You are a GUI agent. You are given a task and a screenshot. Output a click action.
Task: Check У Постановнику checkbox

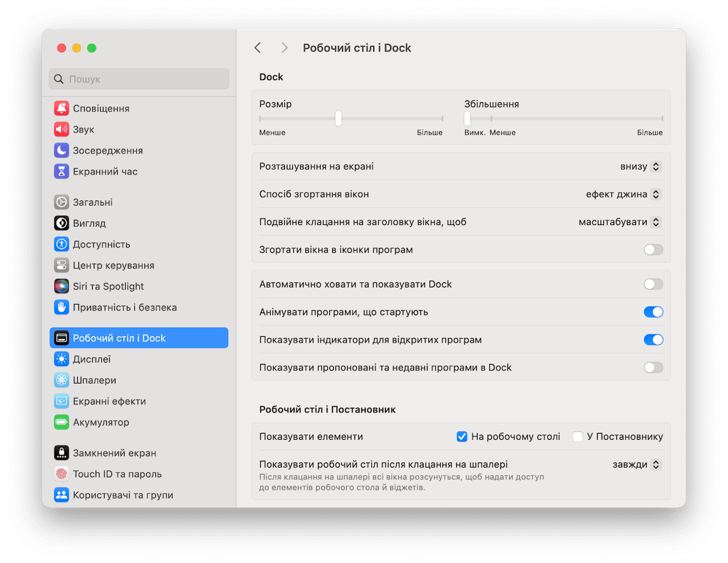click(x=578, y=437)
